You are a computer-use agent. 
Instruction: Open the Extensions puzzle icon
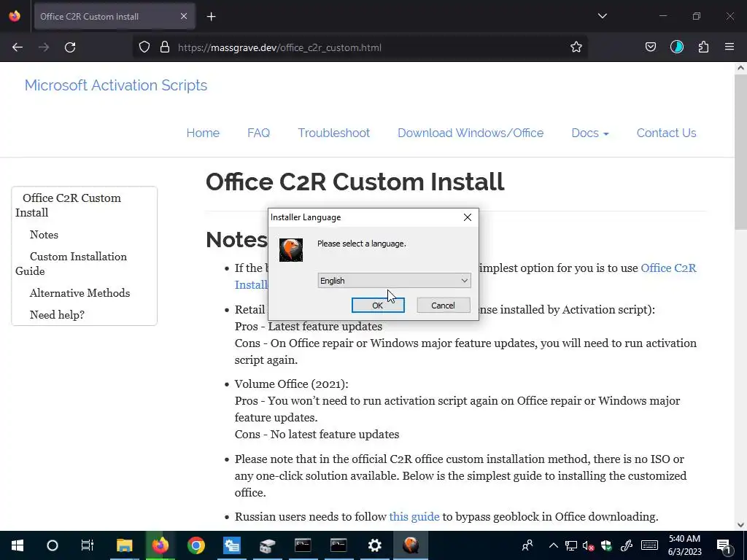click(x=703, y=47)
